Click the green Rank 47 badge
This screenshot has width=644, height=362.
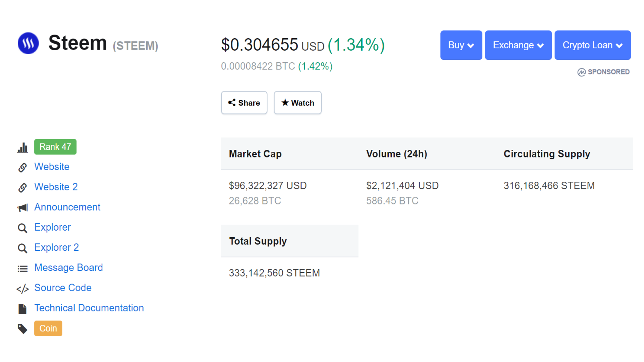(55, 147)
